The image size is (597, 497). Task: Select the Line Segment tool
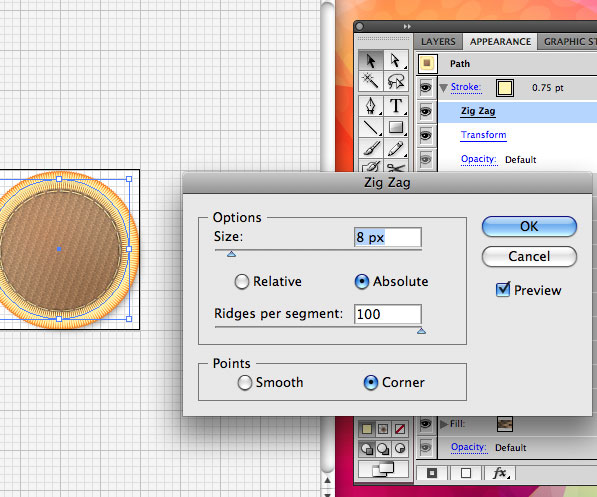[x=370, y=128]
